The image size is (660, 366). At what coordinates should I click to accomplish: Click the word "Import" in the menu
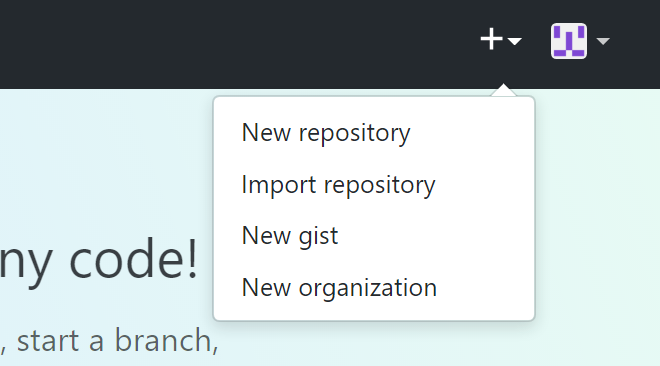click(279, 185)
